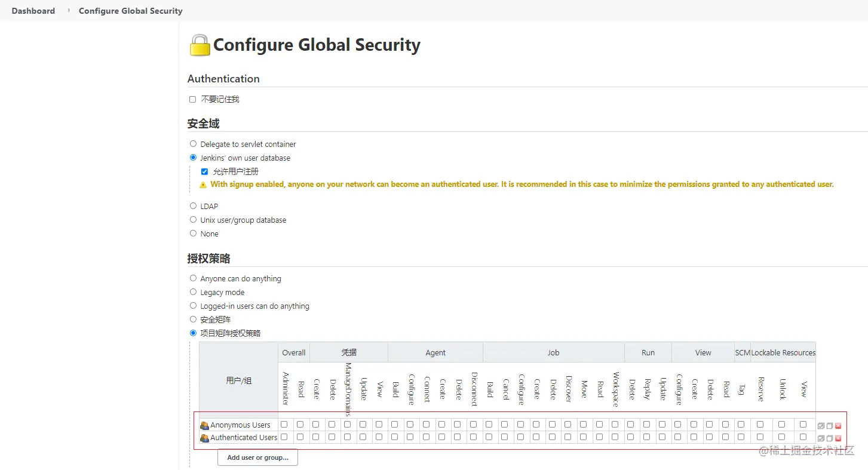Select Legacy mode authorization
The image size is (868, 470).
pos(193,292)
